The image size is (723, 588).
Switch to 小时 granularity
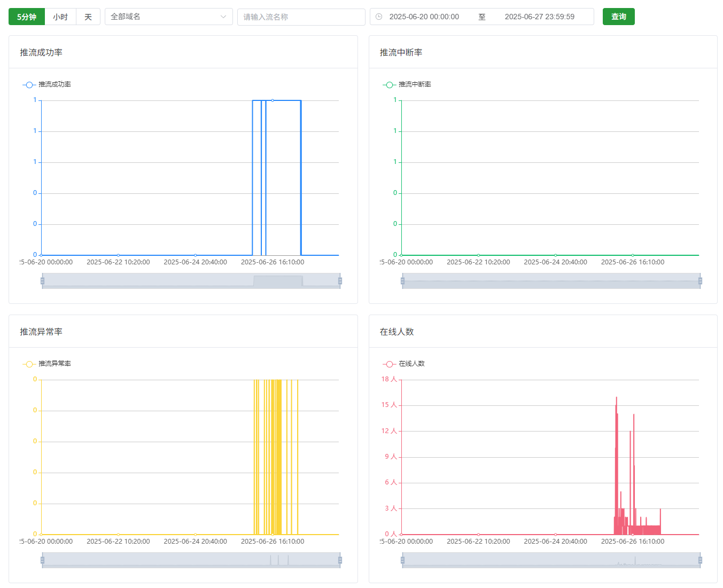[x=60, y=17]
